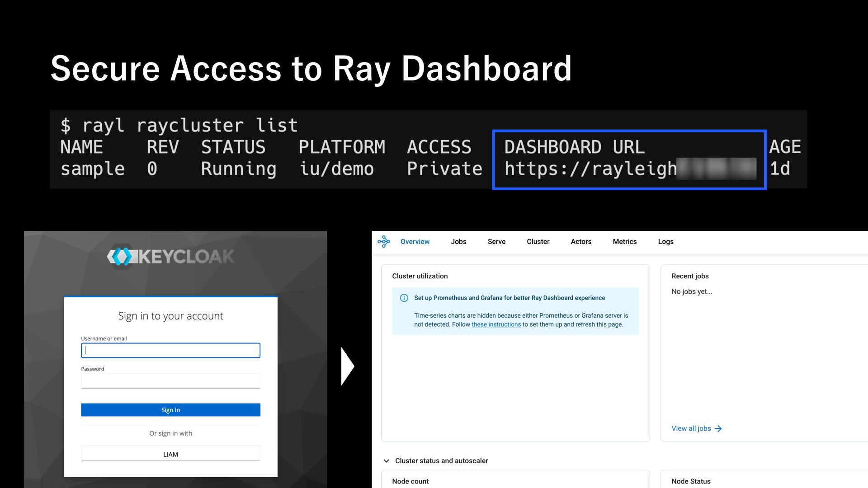868x488 pixels.
Task: Select the Actors tab
Action: (x=581, y=242)
